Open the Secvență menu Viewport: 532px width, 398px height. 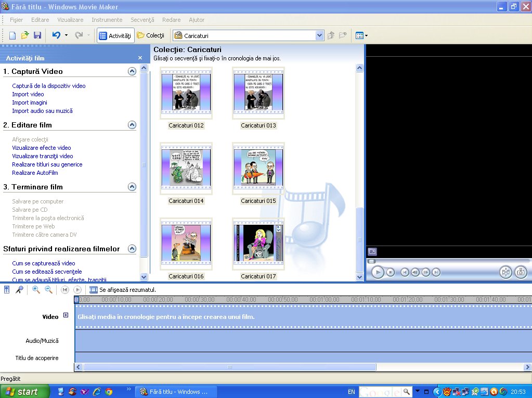coord(142,20)
